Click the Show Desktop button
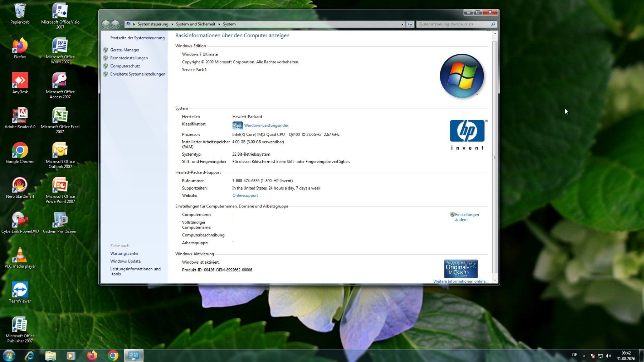The width and height of the screenshot is (644, 362). click(641, 356)
